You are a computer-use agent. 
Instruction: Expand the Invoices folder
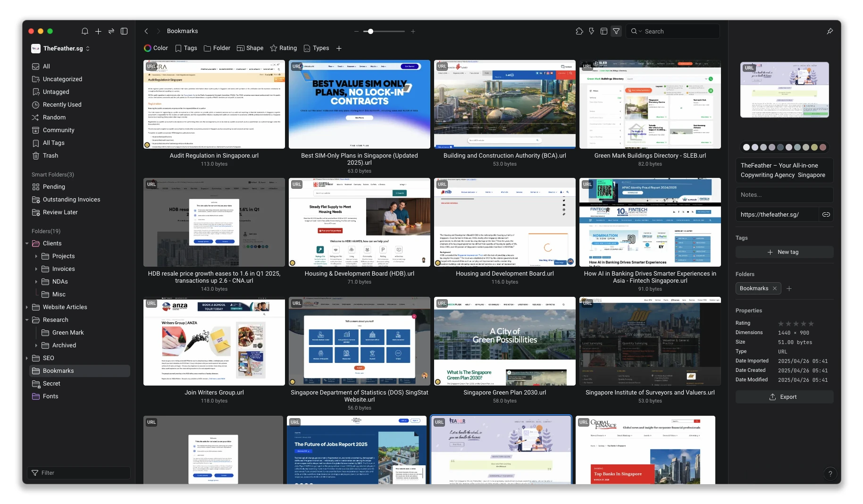click(x=36, y=269)
